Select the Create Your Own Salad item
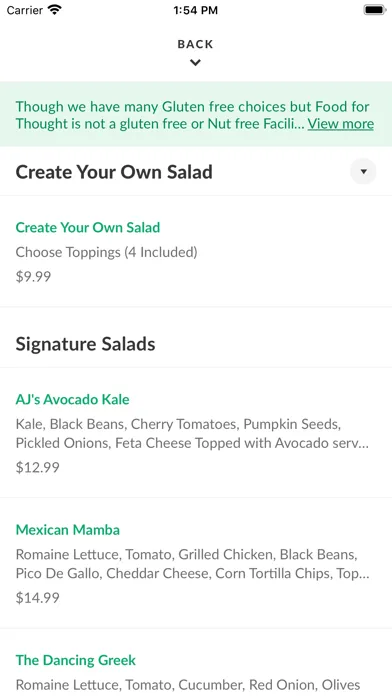The width and height of the screenshot is (392, 696). pos(196,251)
